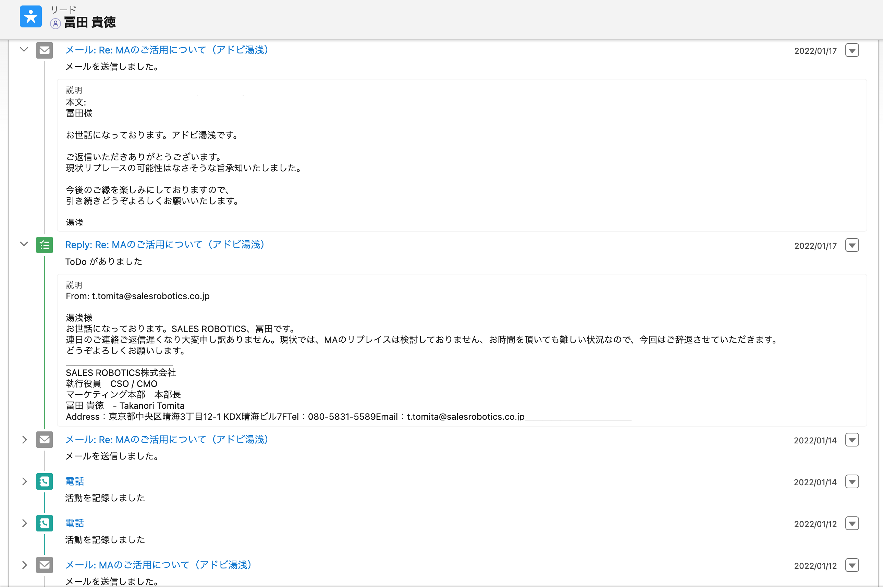This screenshot has width=883, height=588.
Task: Open the 2022/01/14 メール: Re: MAのご活用 link
Action: 167,440
